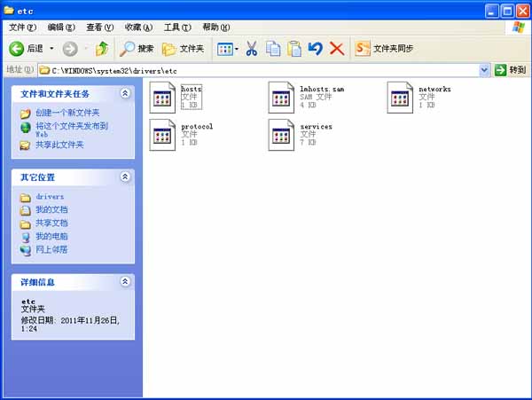Click the copy icon in toolbar

(x=273, y=49)
